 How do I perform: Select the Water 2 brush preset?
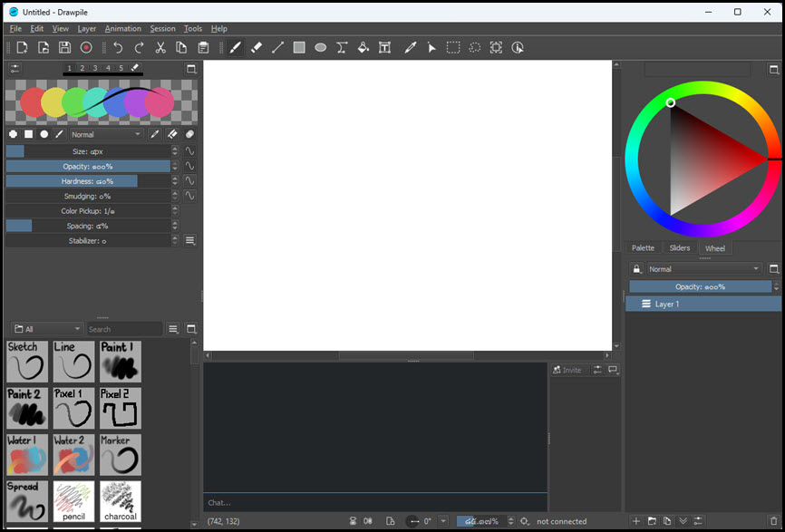(x=73, y=454)
